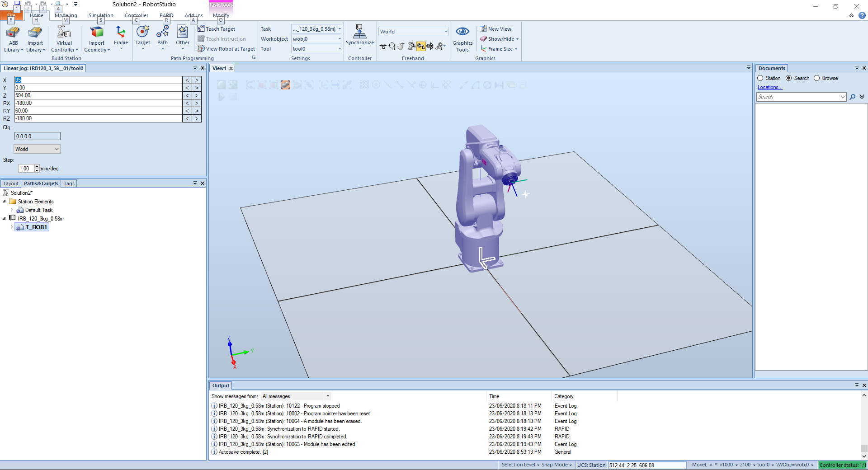Screen dimensions: 868x470
Task: Click Teach Target button
Action: point(217,29)
